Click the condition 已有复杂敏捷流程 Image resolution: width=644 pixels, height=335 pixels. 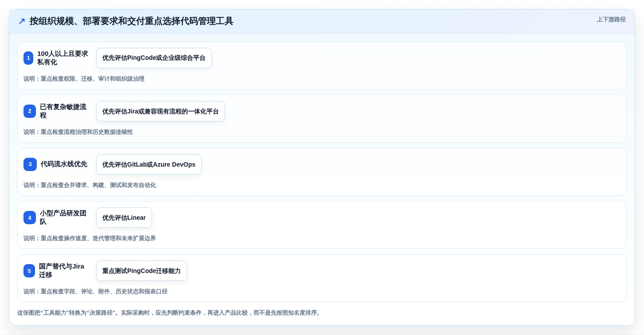pos(63,111)
